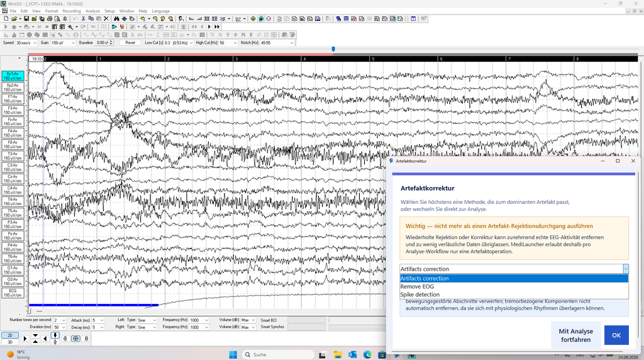Click the bold N toolbar icon
644x360 pixels.
[243, 35]
